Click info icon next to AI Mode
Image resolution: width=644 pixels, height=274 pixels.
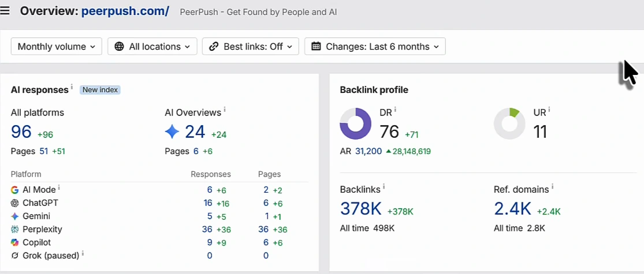[59, 187]
